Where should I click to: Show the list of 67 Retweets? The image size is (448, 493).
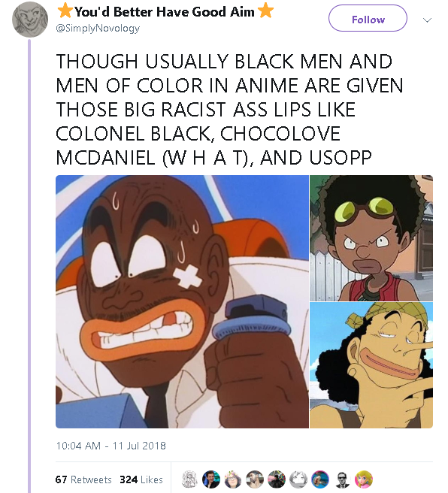point(83,479)
